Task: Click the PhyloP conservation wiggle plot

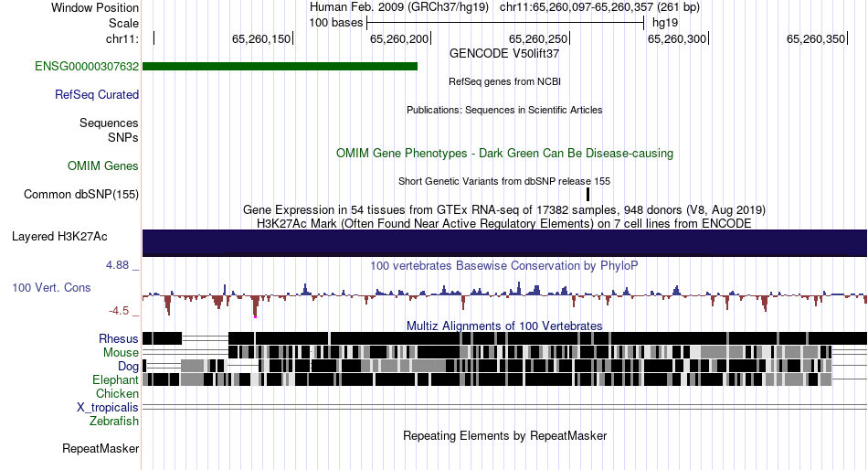Action: click(x=505, y=298)
